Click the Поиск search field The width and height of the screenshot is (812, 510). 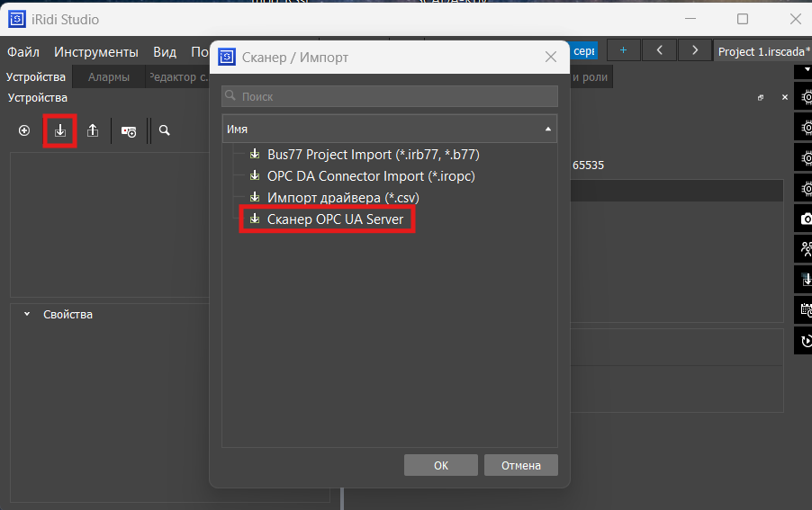[390, 96]
